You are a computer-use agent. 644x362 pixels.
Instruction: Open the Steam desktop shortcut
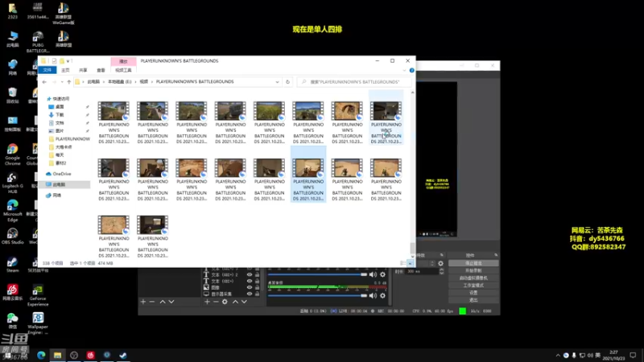coord(12,265)
